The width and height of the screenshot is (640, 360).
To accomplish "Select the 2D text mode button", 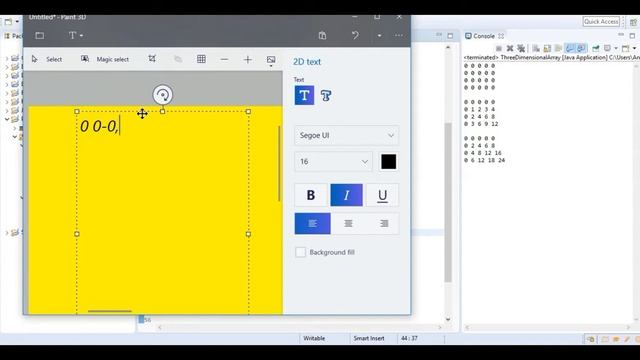I will pos(304,96).
